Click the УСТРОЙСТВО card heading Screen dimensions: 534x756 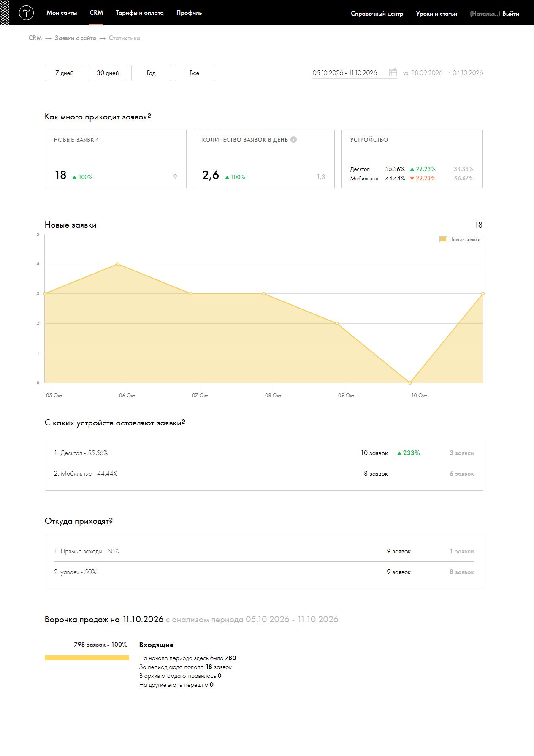[369, 140]
